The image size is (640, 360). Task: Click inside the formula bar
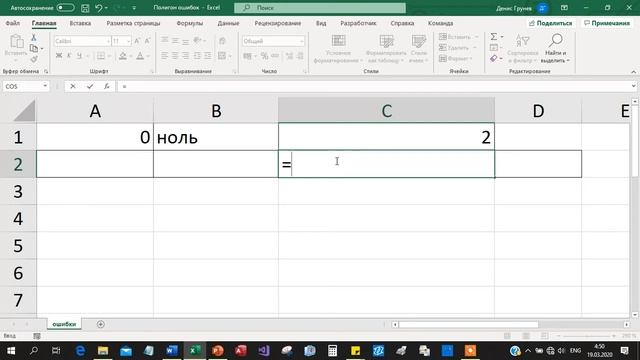click(373, 86)
